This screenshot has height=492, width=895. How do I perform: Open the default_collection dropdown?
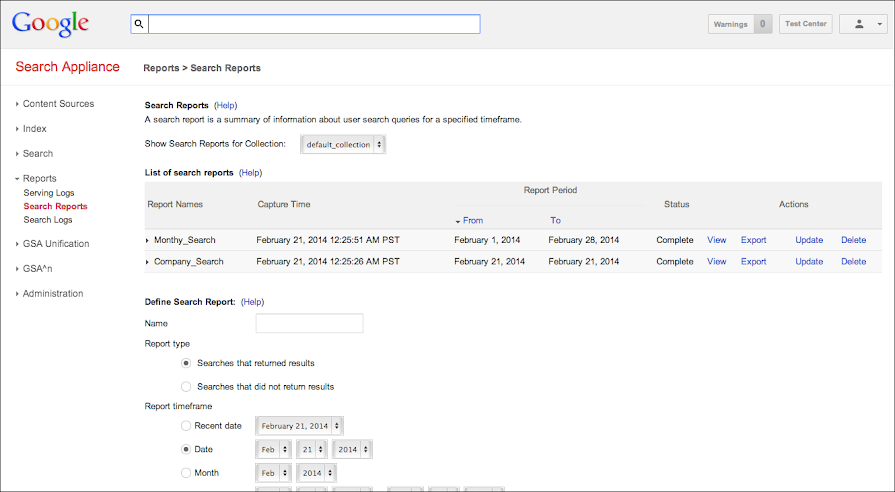(x=343, y=144)
